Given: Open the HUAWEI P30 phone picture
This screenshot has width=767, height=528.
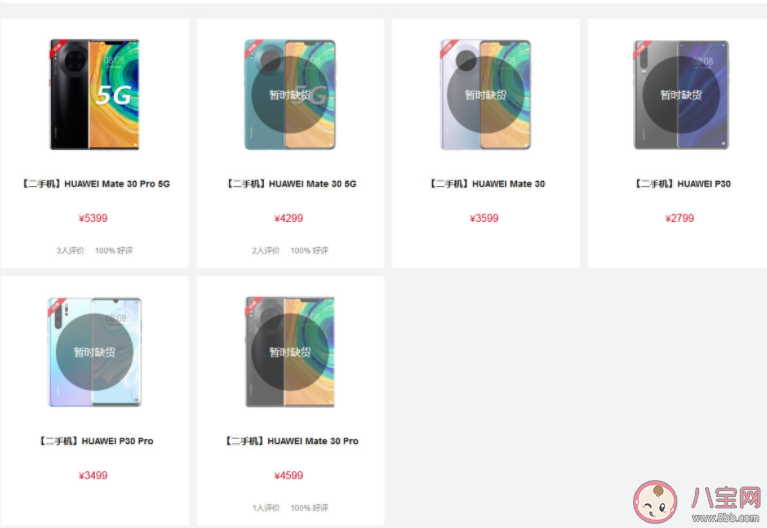Looking at the screenshot, I should pyautogui.click(x=681, y=94).
